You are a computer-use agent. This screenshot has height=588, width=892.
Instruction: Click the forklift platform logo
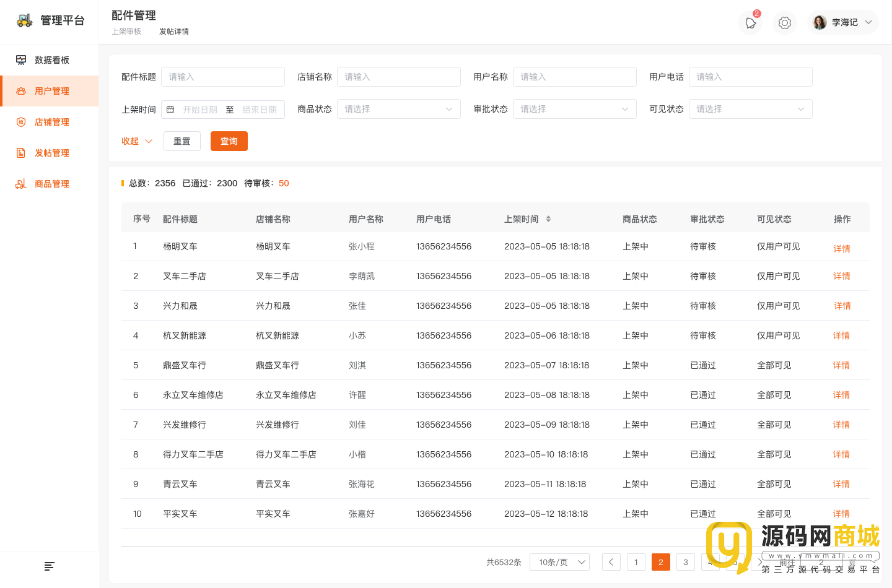tap(25, 20)
